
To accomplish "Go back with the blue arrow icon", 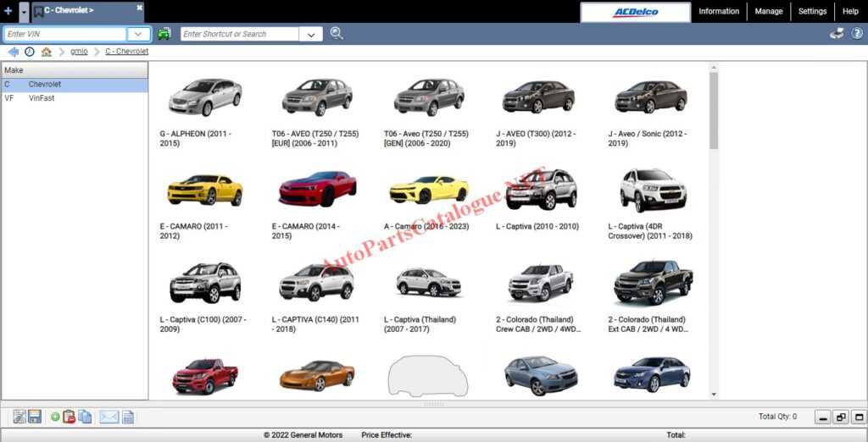I will (x=14, y=52).
